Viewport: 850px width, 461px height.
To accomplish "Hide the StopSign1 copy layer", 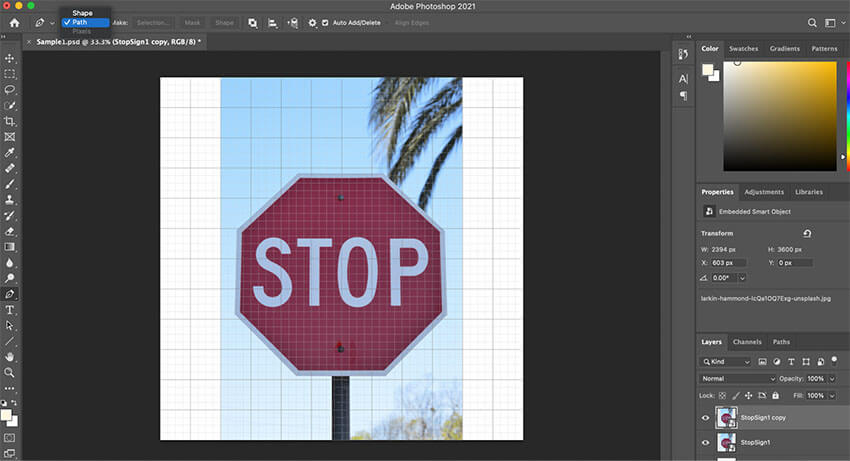I will (x=705, y=418).
